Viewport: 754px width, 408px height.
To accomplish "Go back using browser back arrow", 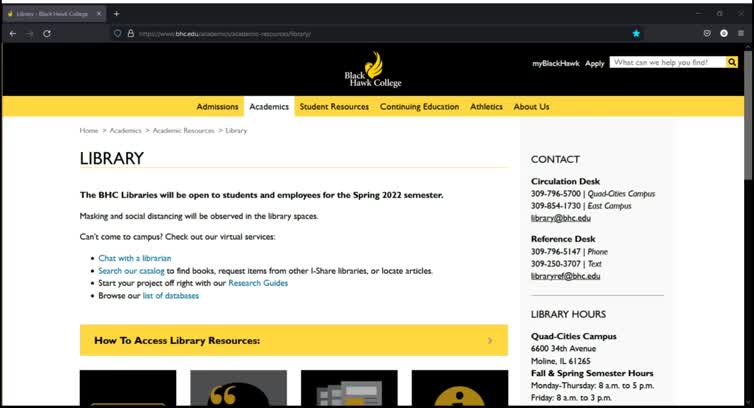I will pos(13,34).
